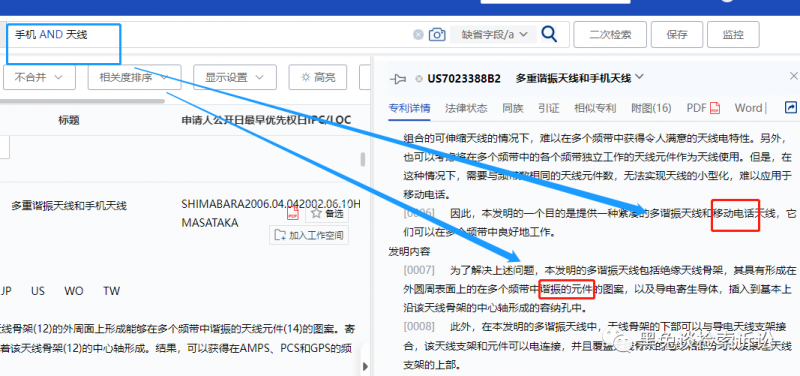This screenshot has width=800, height=376.
Task: Click paragraph number [0007]
Action: click(419, 270)
